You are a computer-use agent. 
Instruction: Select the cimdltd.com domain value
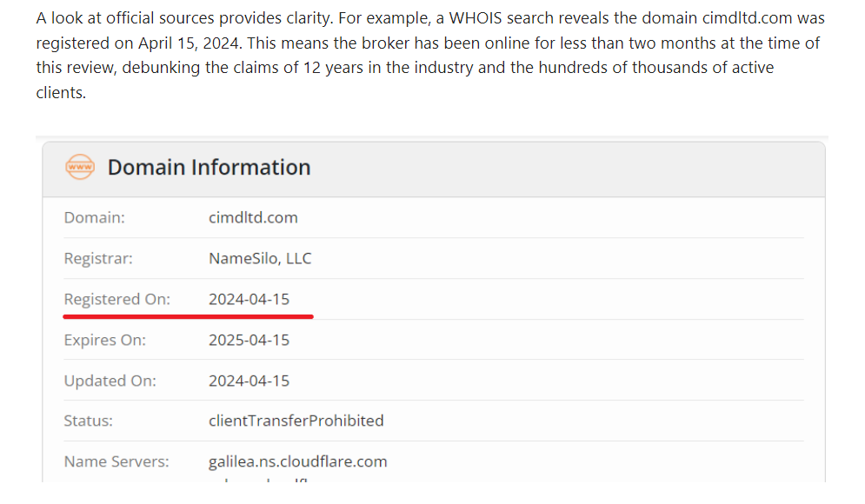pyautogui.click(x=253, y=217)
